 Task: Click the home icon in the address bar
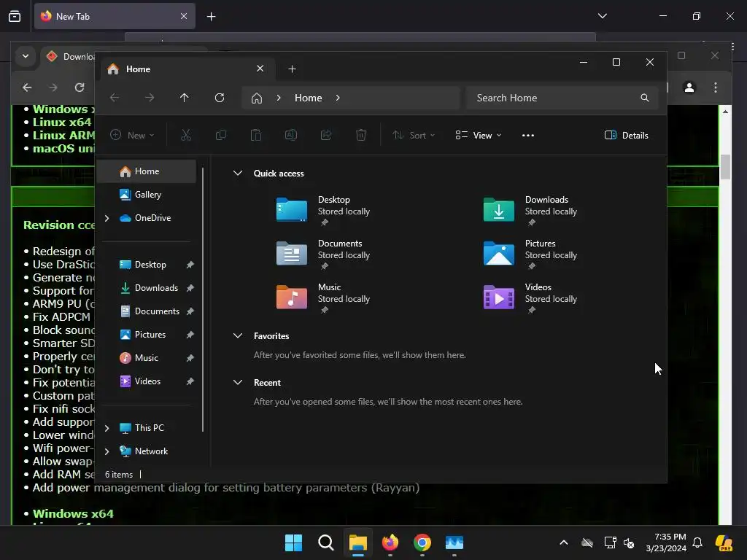pyautogui.click(x=257, y=98)
